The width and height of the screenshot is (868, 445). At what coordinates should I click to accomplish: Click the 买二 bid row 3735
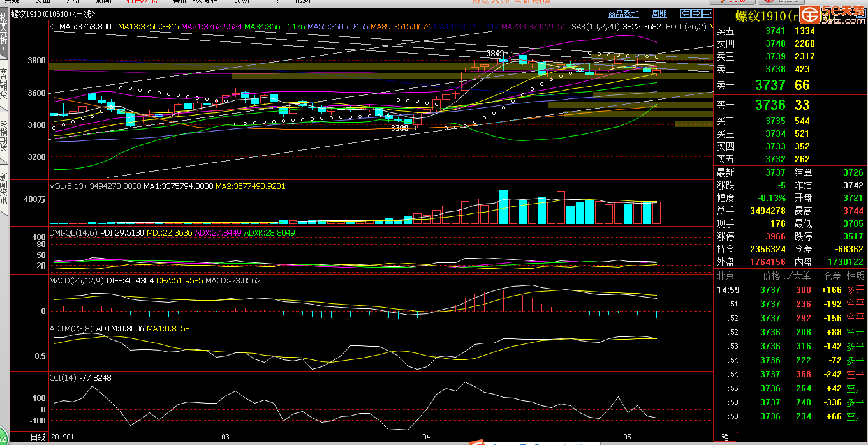[790, 121]
